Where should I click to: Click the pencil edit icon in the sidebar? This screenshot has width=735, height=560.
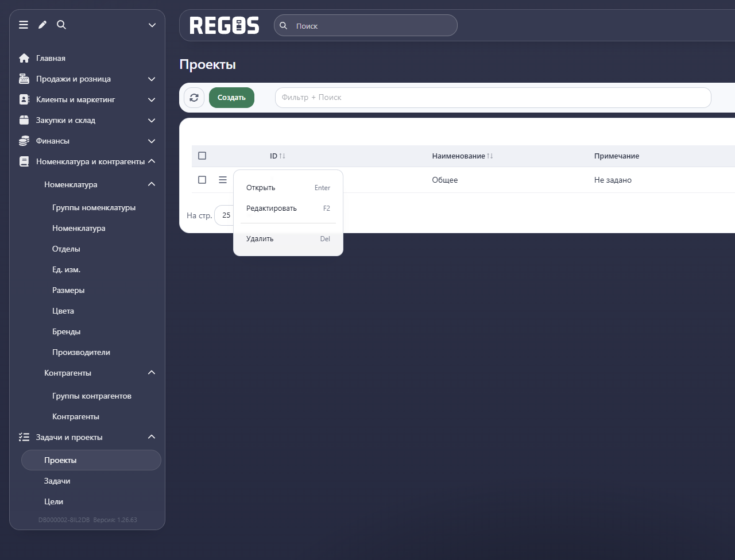[x=42, y=25]
